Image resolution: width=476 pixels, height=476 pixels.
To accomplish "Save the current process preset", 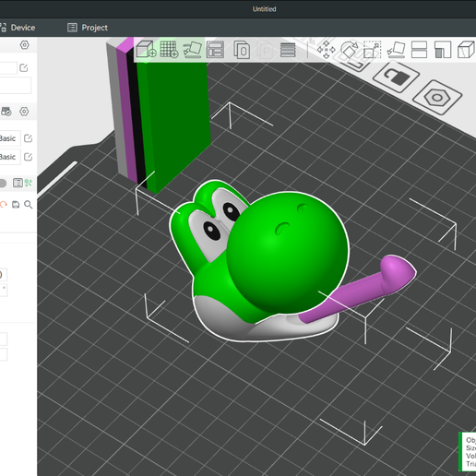I will click(x=16, y=205).
